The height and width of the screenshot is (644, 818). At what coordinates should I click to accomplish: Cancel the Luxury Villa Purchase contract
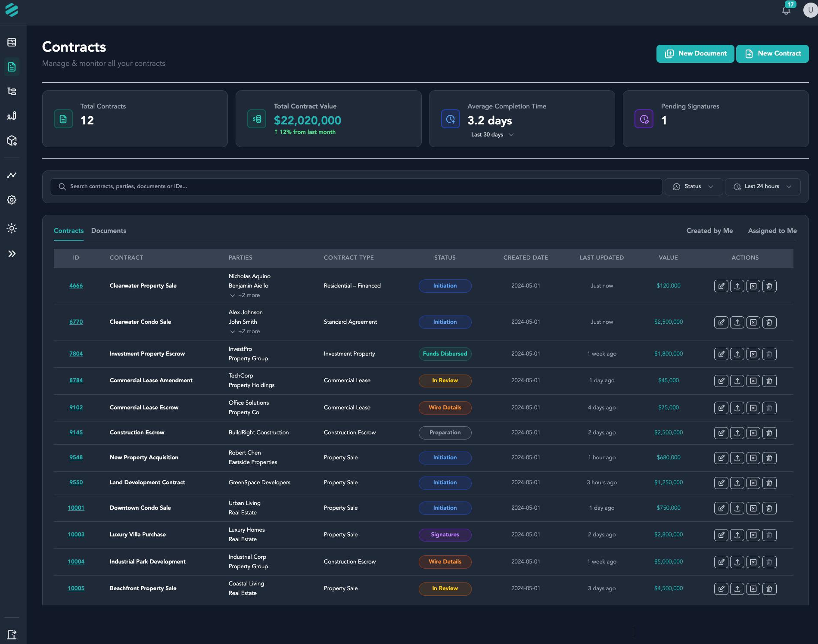coord(753,535)
